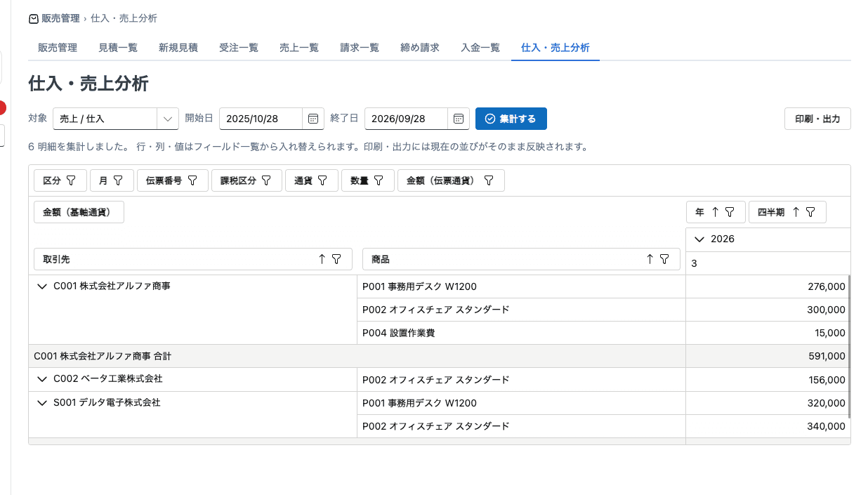Click filter icon on 数量 field

(379, 180)
